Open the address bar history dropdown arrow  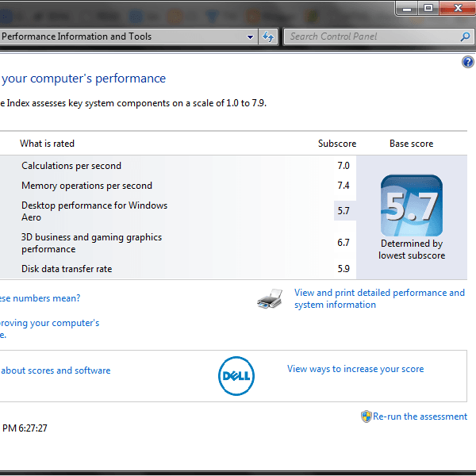[250, 36]
